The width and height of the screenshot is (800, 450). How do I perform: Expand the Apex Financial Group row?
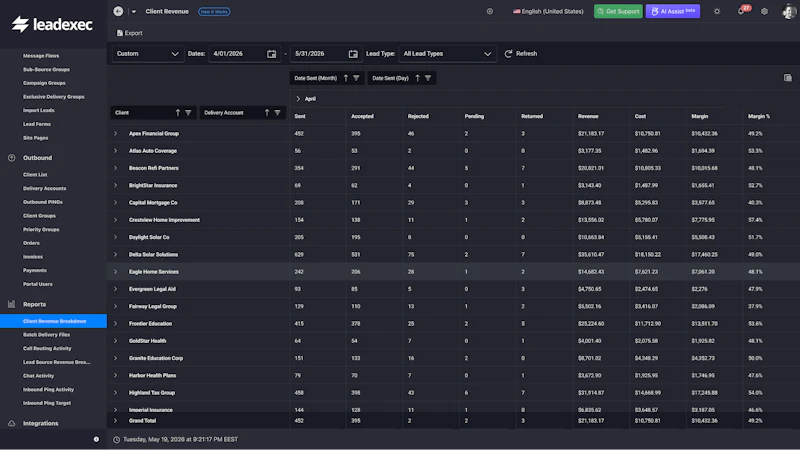[116, 134]
